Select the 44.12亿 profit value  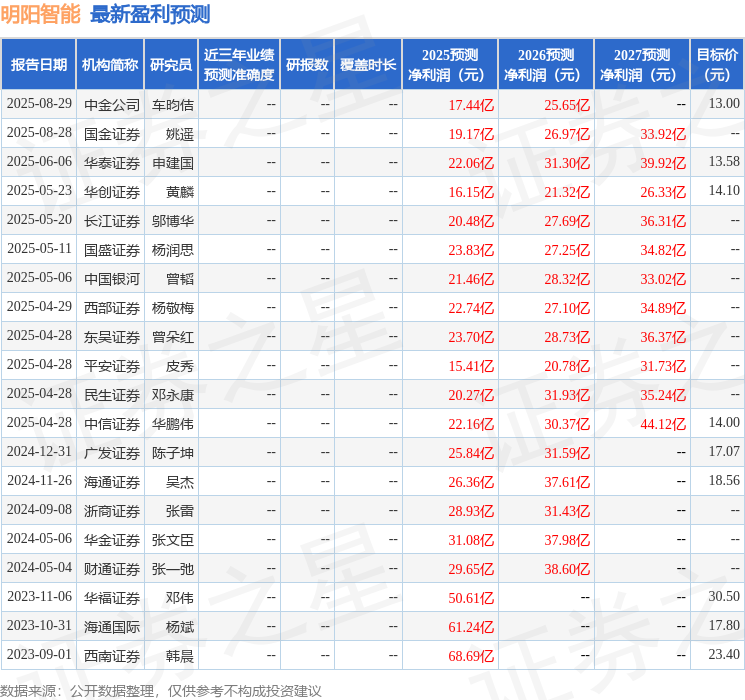[x=663, y=424]
